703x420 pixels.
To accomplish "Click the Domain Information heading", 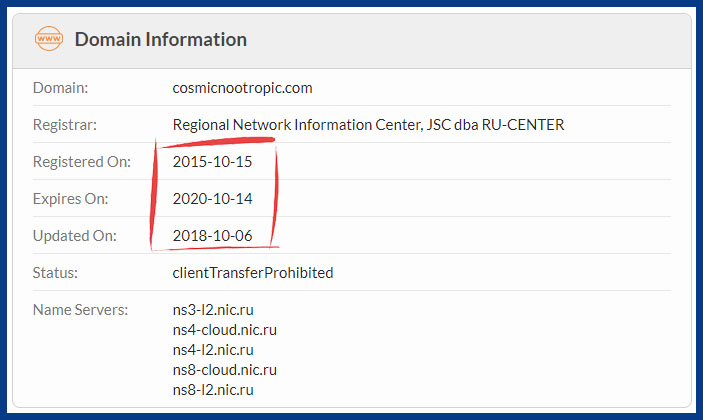I will pos(161,39).
